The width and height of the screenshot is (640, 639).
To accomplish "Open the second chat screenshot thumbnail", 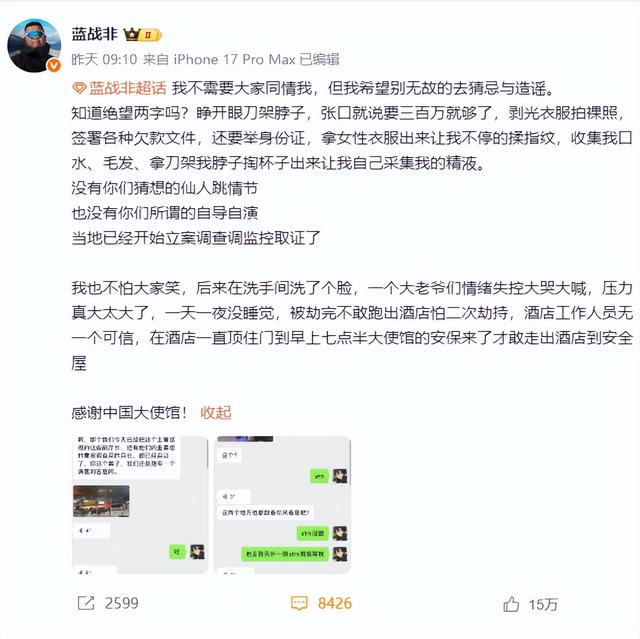I will [282, 505].
